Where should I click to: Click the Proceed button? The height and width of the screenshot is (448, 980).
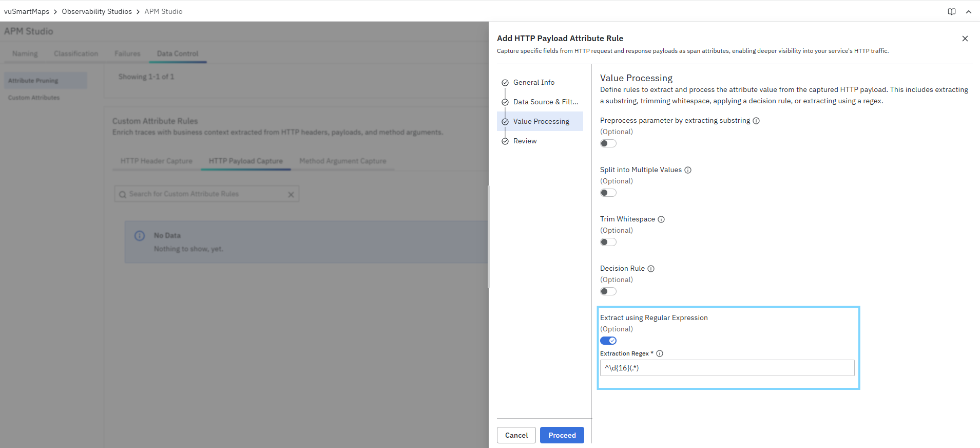point(562,435)
